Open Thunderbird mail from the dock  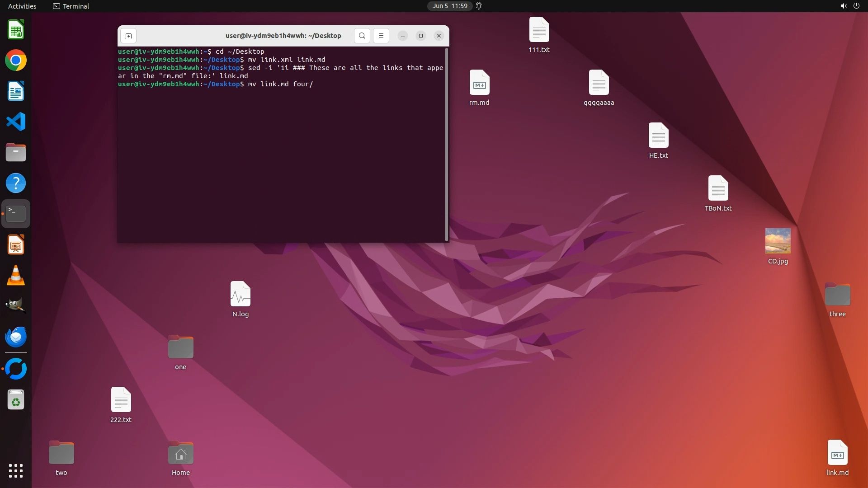(x=16, y=337)
